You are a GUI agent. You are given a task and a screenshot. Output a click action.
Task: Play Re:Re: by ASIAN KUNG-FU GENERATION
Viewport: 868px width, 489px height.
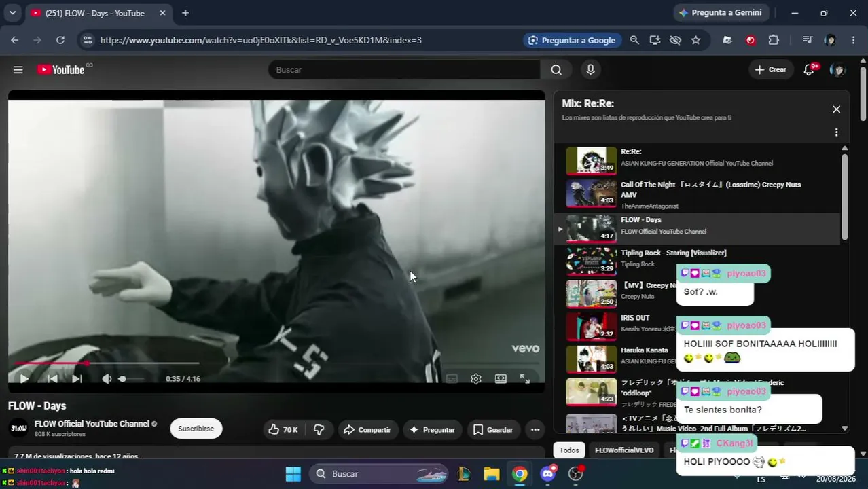[x=698, y=161]
